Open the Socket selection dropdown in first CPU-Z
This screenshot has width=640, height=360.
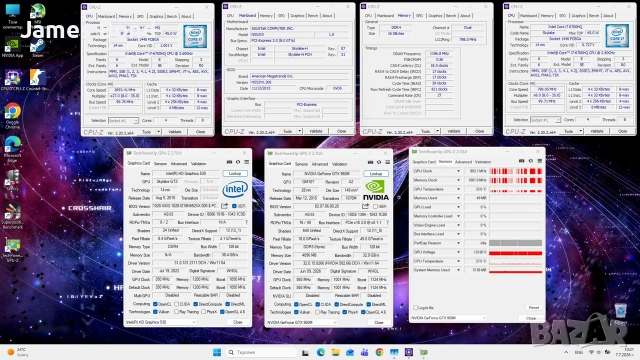pyautogui.click(x=123, y=121)
